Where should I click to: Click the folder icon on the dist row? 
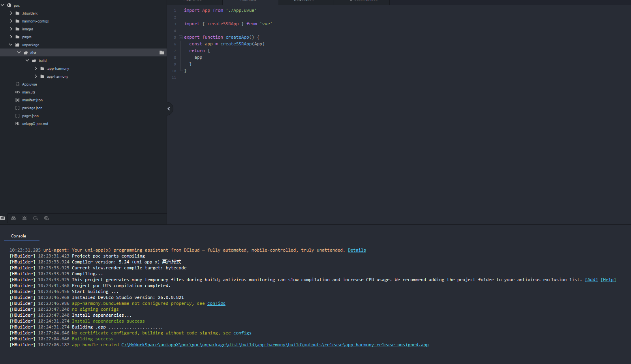162,52
